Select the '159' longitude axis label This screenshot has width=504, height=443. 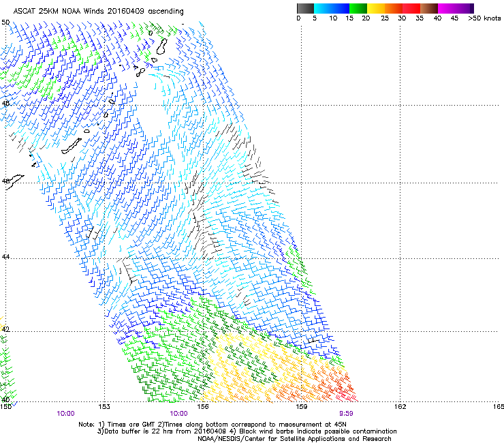(301, 407)
